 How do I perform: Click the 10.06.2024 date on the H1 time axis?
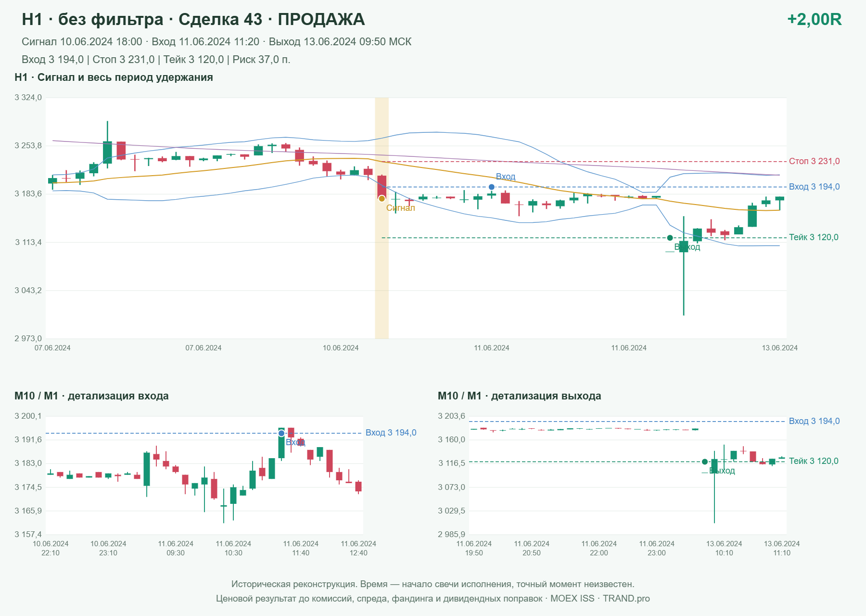341,348
